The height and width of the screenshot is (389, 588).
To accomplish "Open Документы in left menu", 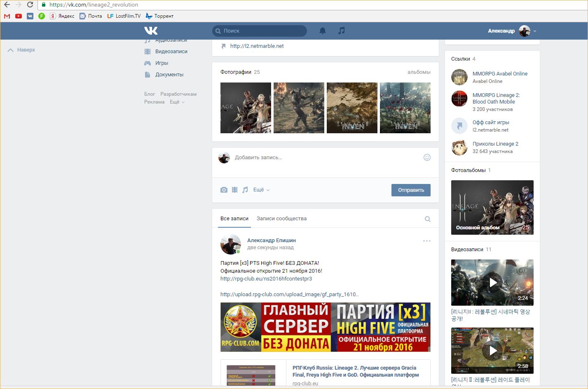I will click(x=164, y=75).
